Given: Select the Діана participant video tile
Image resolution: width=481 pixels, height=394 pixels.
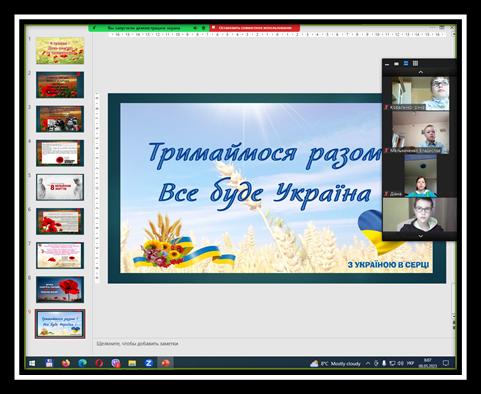Looking at the screenshot, I should [x=420, y=175].
